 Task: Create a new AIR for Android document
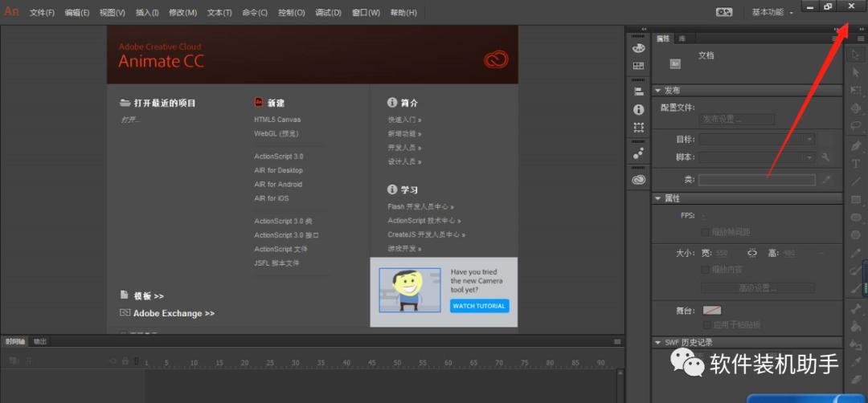[x=278, y=184]
